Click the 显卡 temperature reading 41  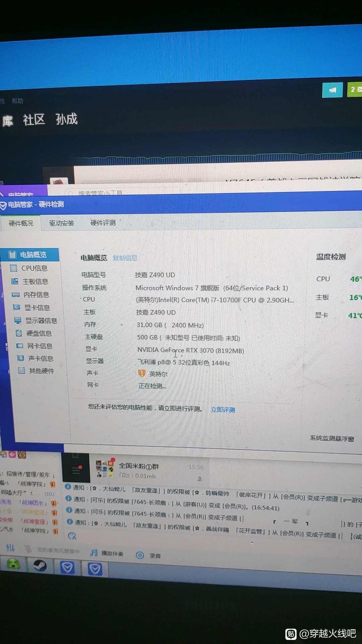point(355,316)
